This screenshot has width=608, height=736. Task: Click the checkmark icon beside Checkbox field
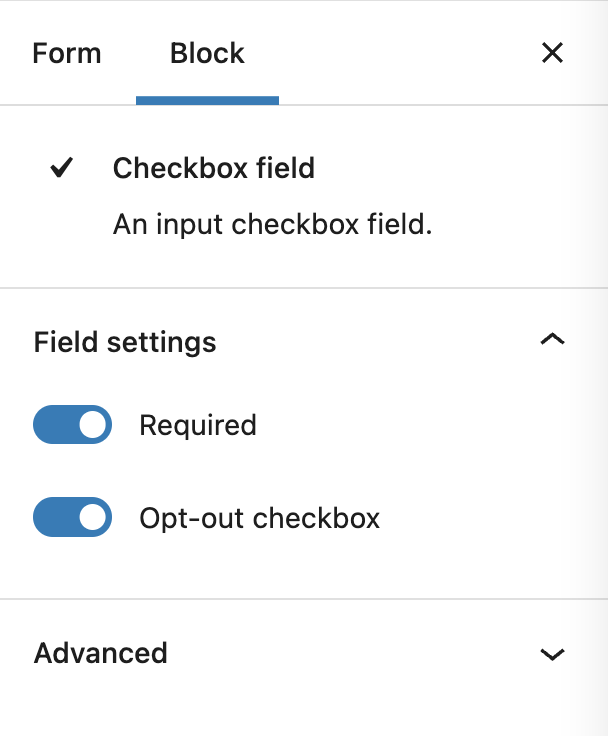62,168
